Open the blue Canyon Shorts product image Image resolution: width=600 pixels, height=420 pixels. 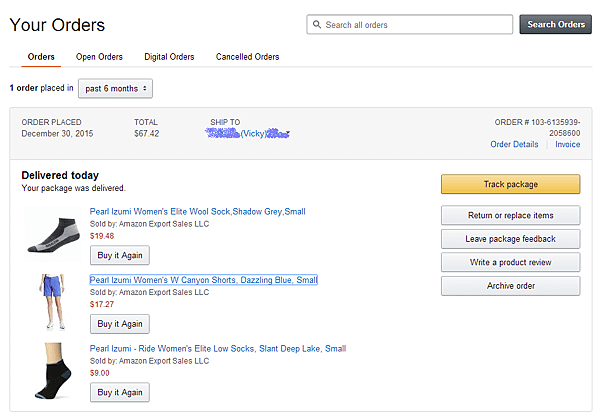(x=53, y=302)
